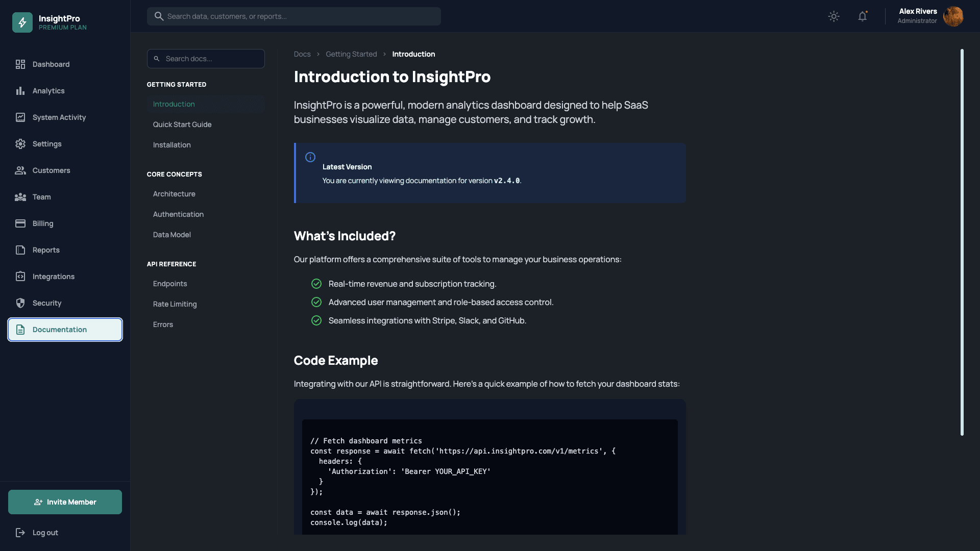980x551 pixels.
Task: Toggle light mode with the sun icon
Action: 834,16
